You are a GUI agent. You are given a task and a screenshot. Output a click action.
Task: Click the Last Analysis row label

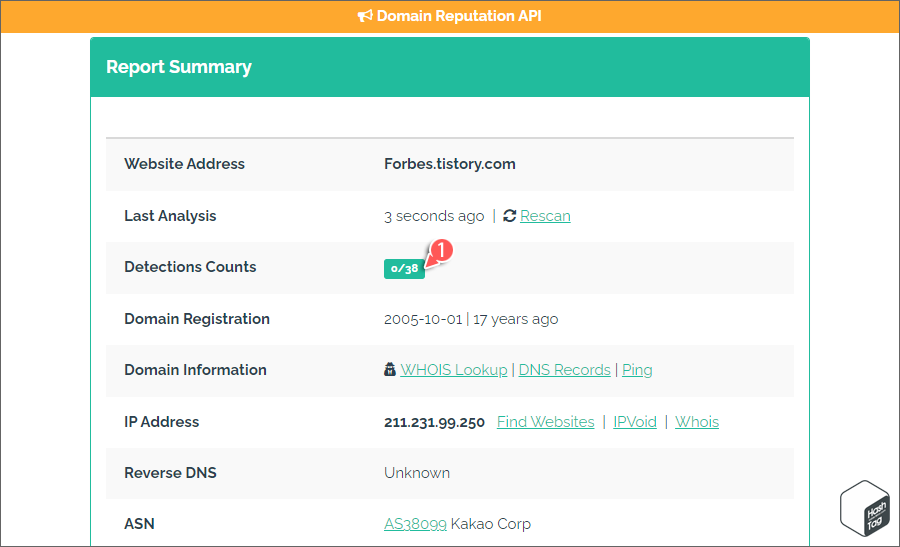pos(170,216)
